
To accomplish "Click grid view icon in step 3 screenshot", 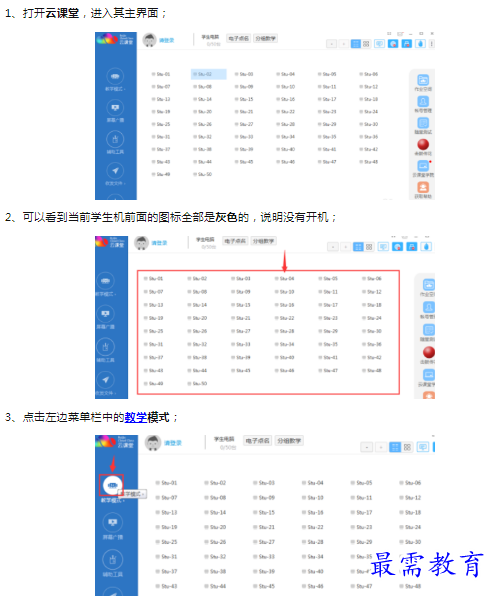I will tap(407, 447).
